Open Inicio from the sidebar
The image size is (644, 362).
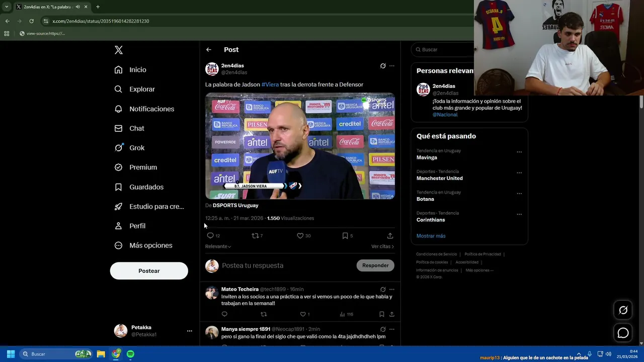(130, 70)
